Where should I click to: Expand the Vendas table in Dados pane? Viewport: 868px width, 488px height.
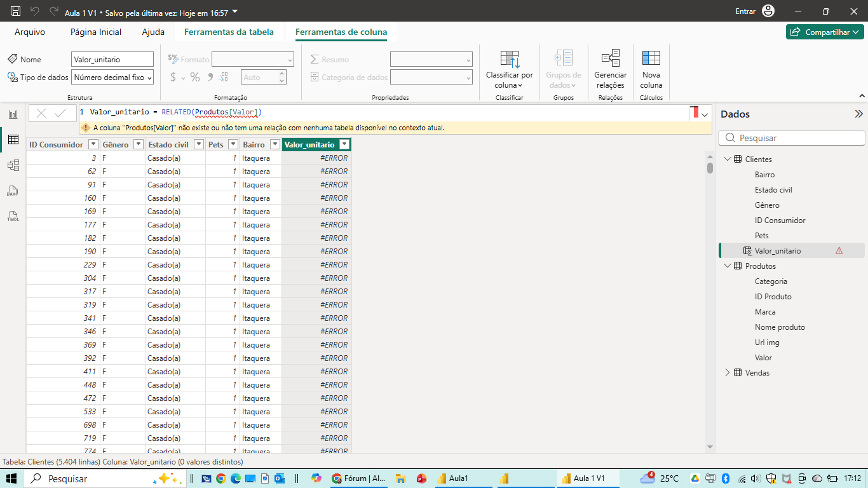[x=728, y=373]
